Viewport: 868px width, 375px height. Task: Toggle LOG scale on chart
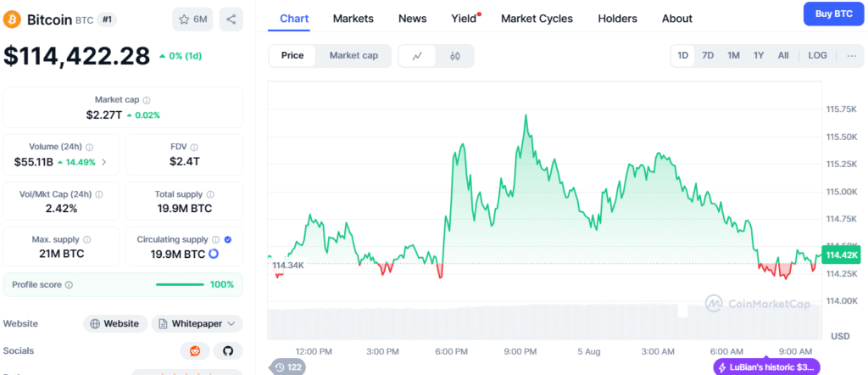pyautogui.click(x=818, y=55)
